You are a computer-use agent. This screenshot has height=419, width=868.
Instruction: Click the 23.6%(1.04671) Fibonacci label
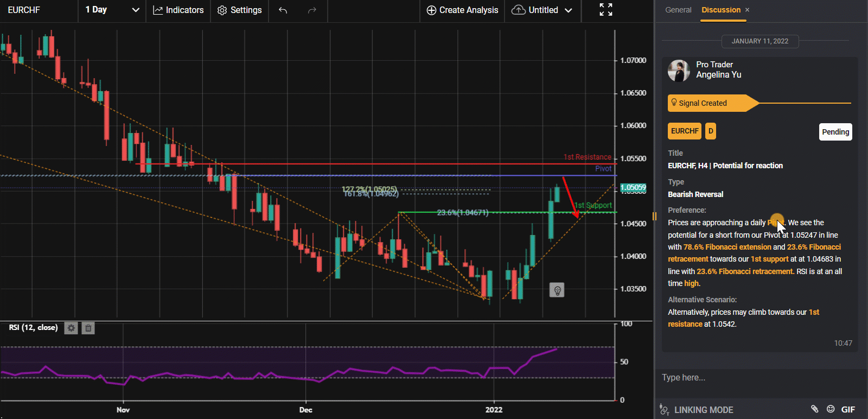click(463, 213)
